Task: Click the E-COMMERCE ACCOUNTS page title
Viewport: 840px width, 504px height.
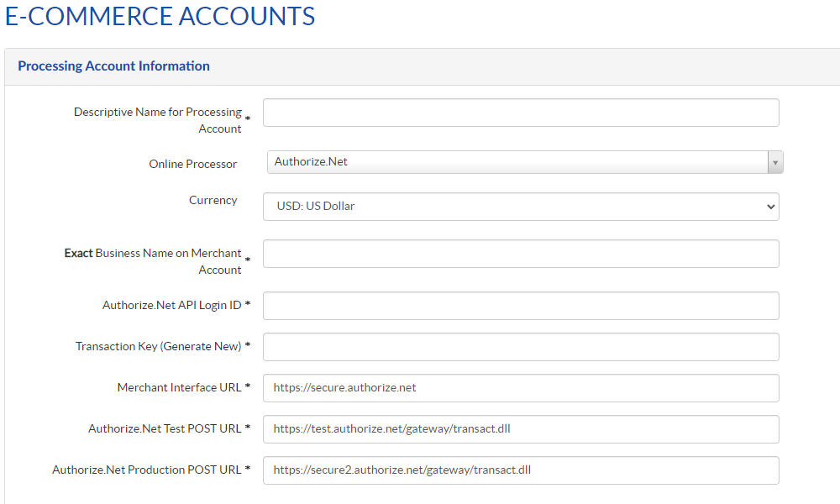Action: pyautogui.click(x=160, y=16)
